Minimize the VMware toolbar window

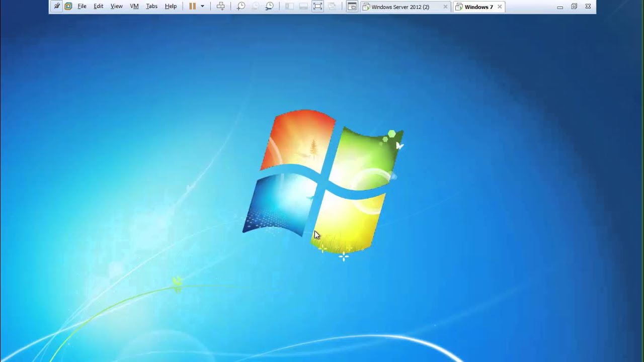pos(560,7)
